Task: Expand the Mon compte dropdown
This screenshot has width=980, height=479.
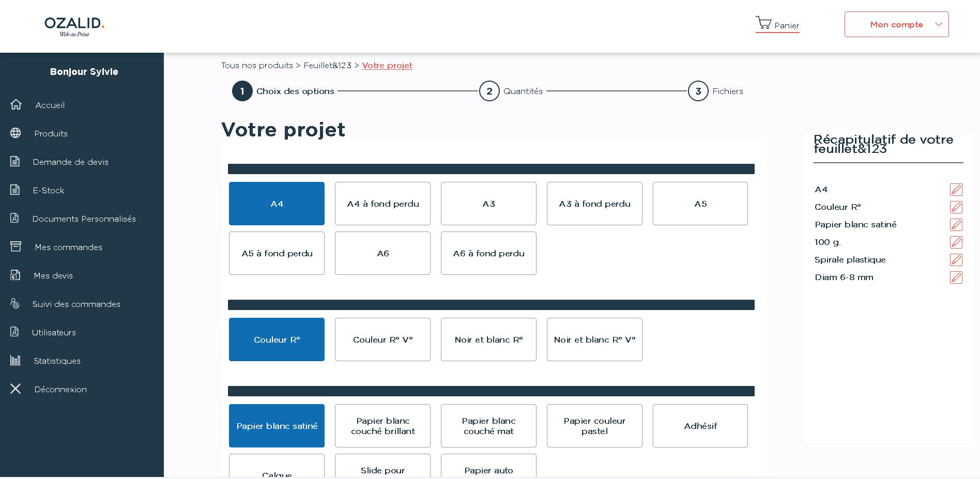Action: (896, 24)
